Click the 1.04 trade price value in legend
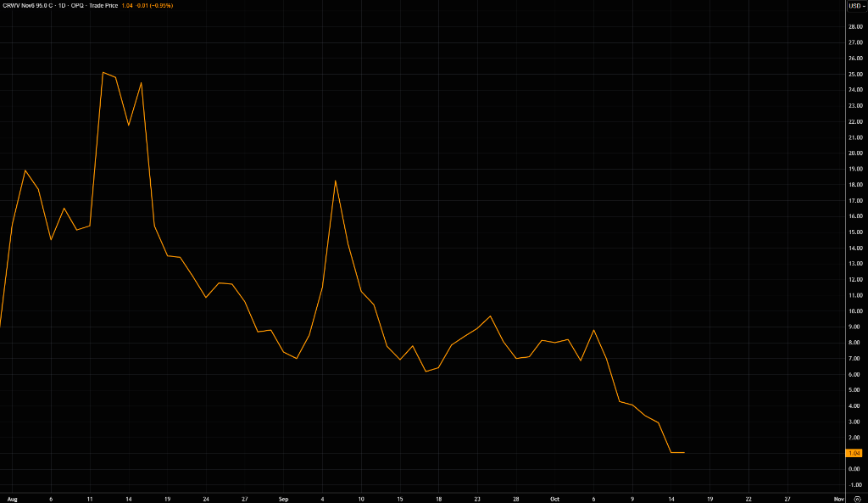This screenshot has width=868, height=503. (x=127, y=6)
